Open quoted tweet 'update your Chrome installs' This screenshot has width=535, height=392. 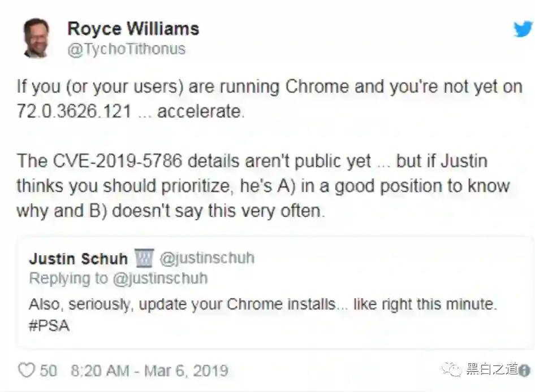point(262,304)
